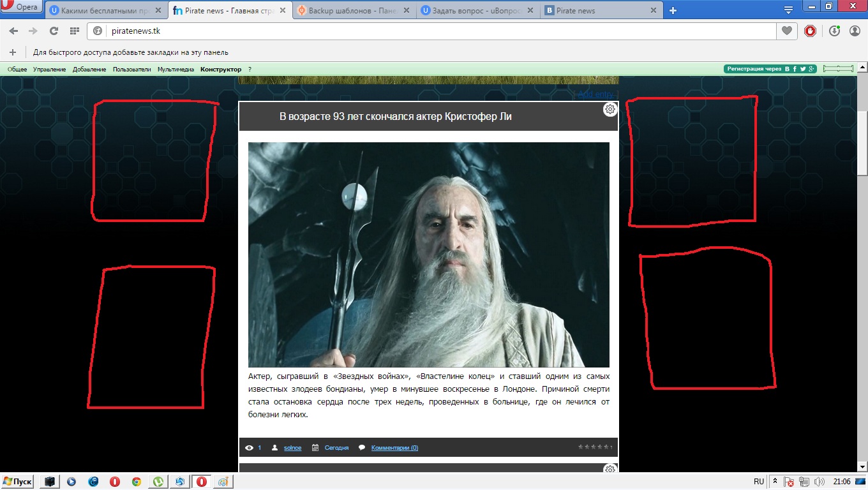The height and width of the screenshot is (490, 868).
Task: Click the plus icon on the bookmarks bar
Action: pos(12,52)
